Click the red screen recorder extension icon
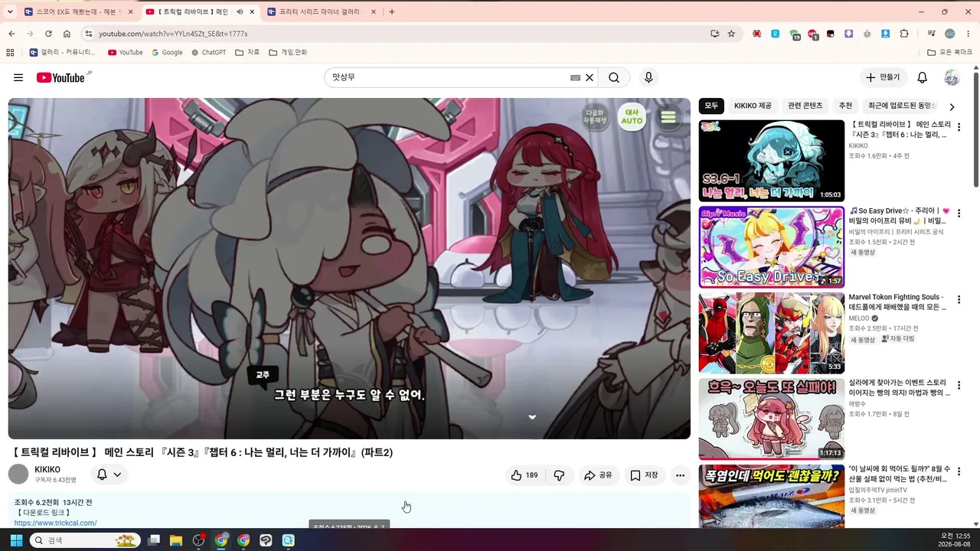 click(x=757, y=34)
